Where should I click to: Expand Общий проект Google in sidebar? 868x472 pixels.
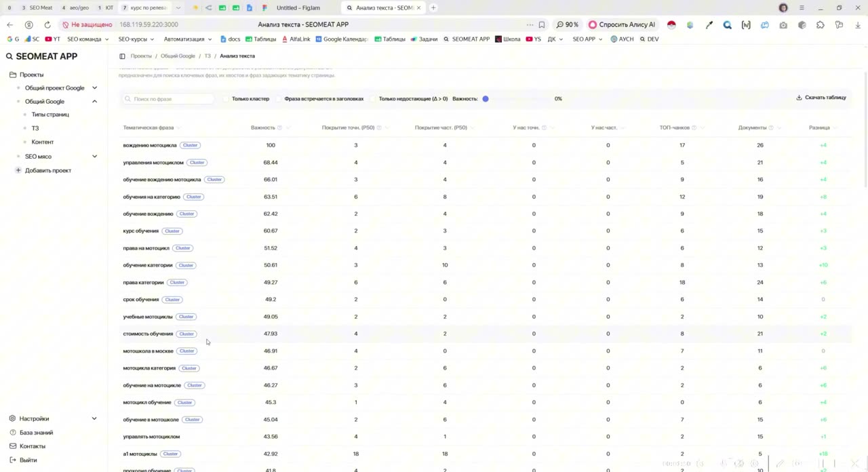coord(94,87)
